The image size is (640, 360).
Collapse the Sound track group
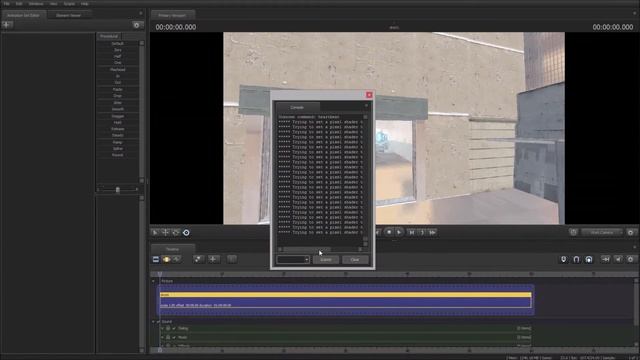click(153, 322)
